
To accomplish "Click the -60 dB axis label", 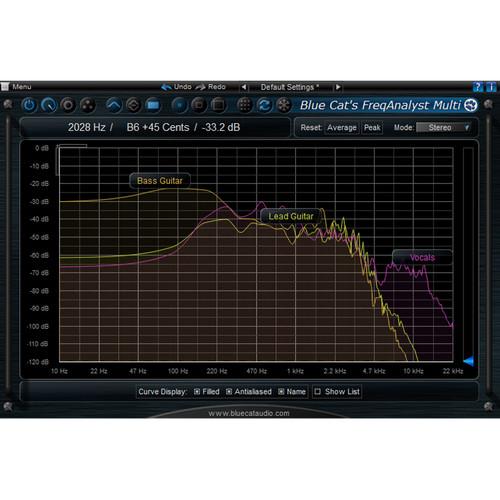I will coord(40,255).
